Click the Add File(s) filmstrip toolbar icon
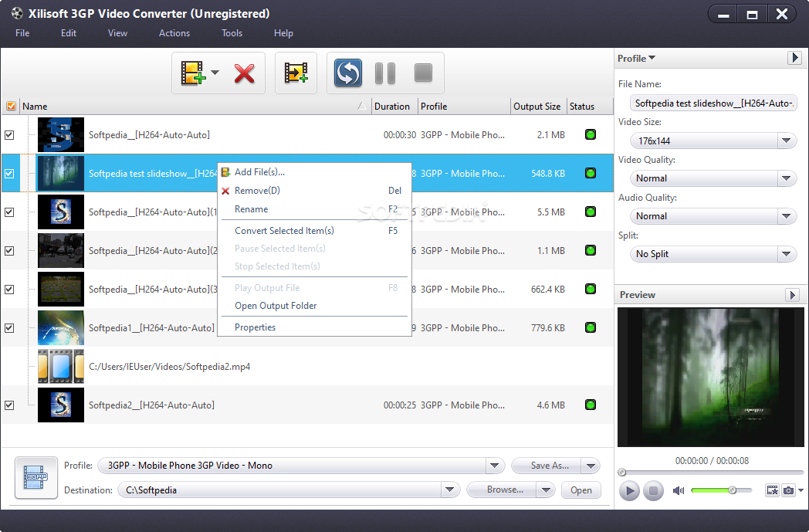 click(x=193, y=73)
